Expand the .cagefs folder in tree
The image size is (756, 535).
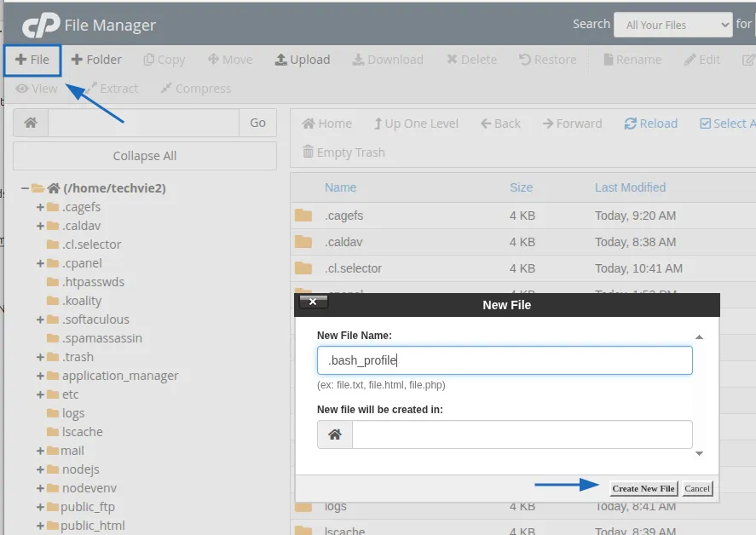tap(40, 207)
